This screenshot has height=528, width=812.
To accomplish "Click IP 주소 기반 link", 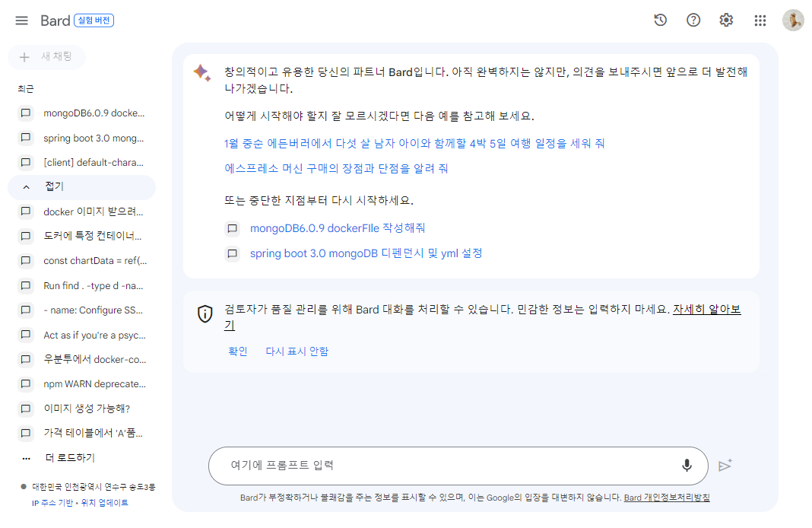I will click(52, 503).
